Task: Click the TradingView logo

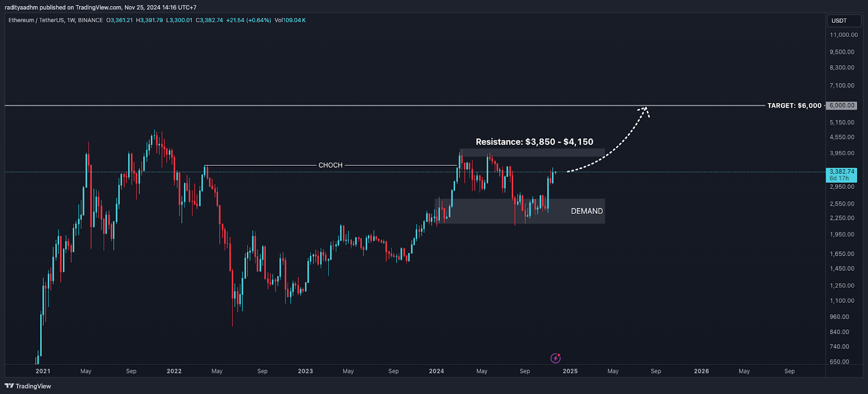Action: coord(28,386)
